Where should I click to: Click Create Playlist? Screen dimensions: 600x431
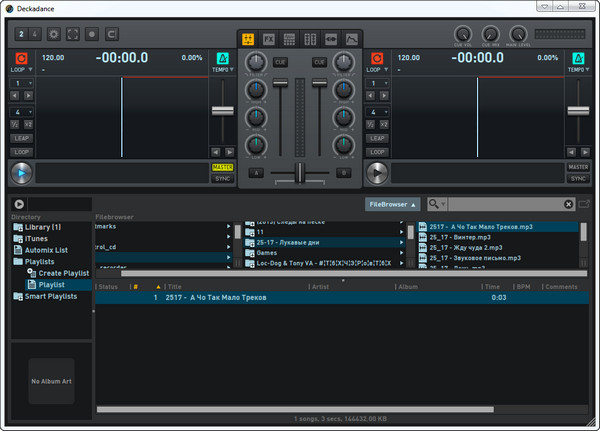point(64,273)
